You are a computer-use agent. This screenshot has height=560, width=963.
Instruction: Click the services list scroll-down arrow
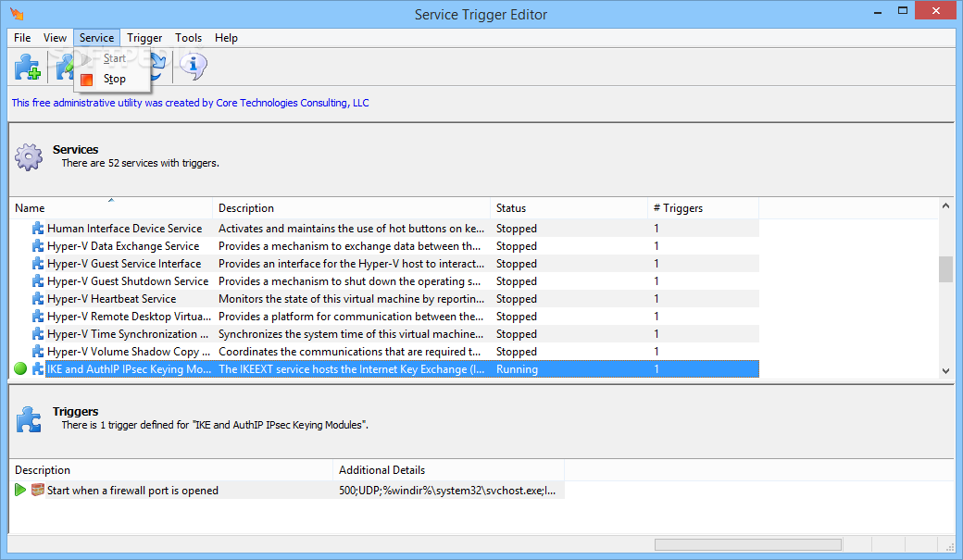(x=945, y=371)
